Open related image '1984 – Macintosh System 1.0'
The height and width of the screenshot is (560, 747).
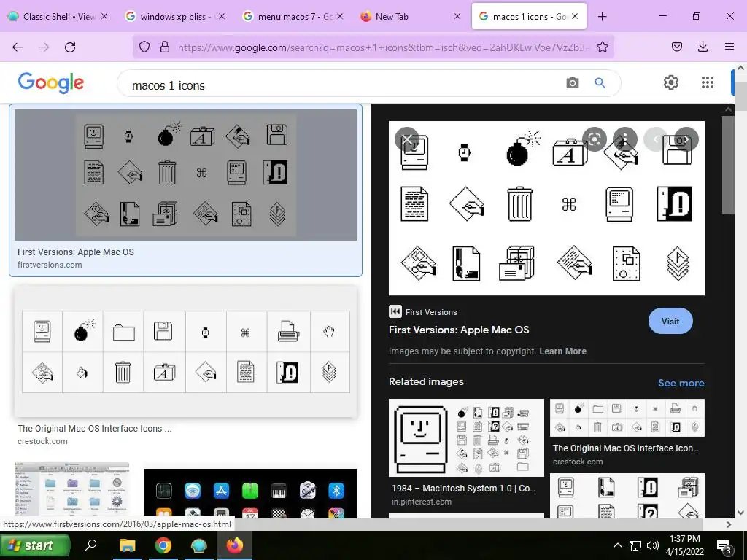click(466, 437)
